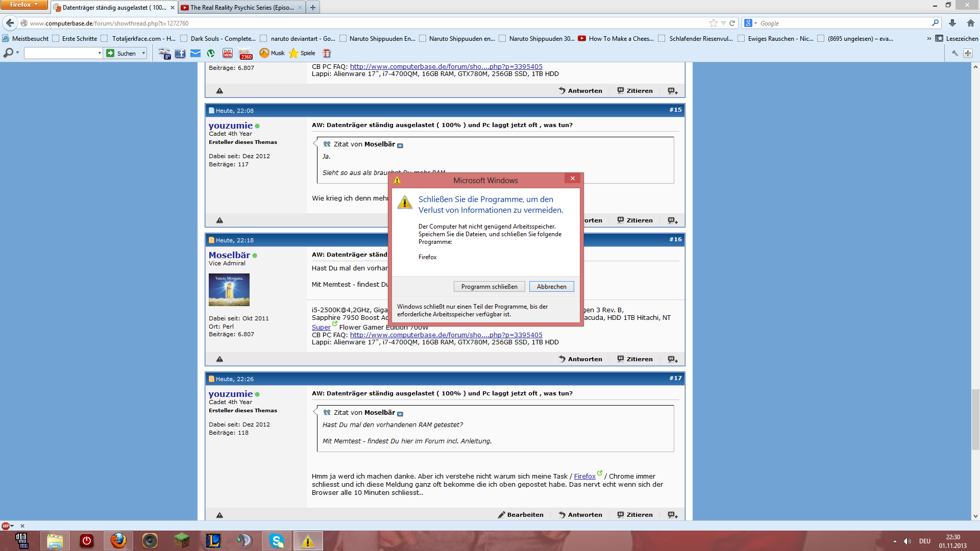Click the Abbrechen button in the dialog
Screen dimensions: 980x551
(x=551, y=287)
